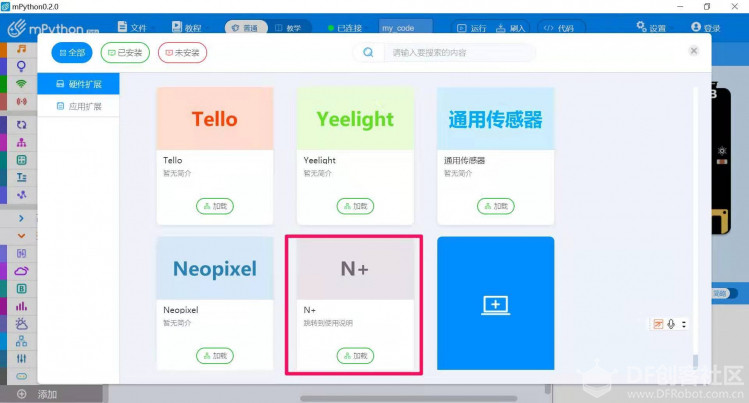Select the green B block category icon
Screen dimensions: 749x403
point(21,288)
